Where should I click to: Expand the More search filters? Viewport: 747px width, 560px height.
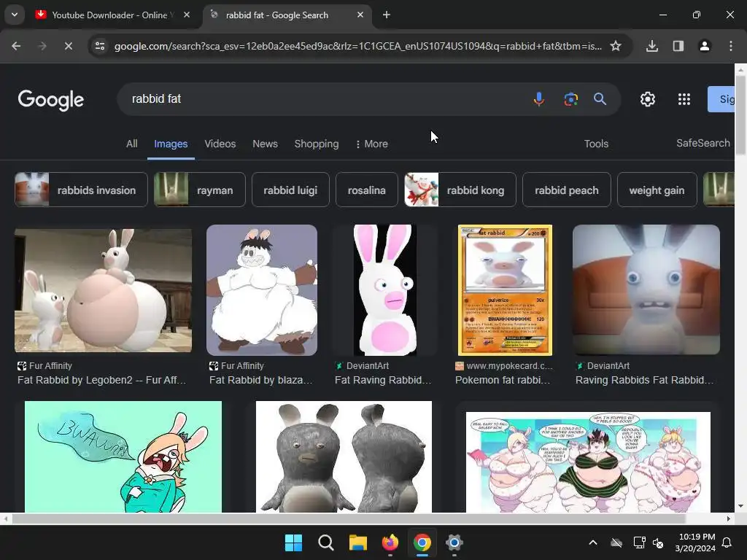[372, 144]
